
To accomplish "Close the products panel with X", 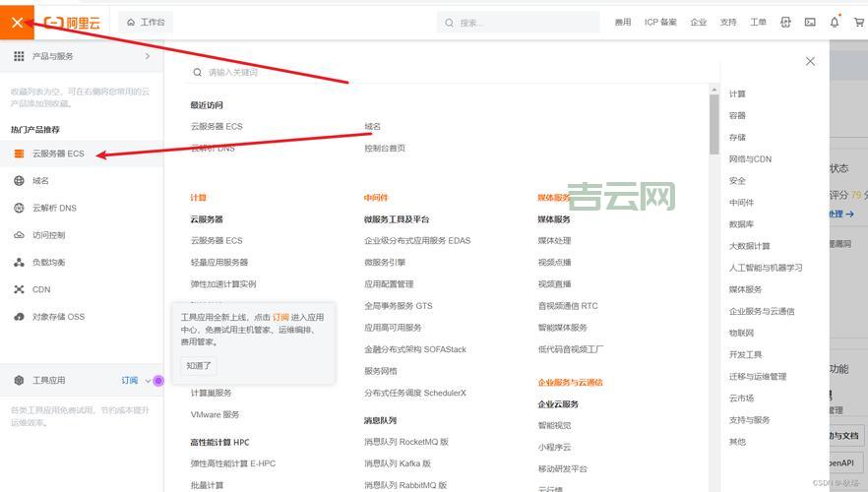I will click(x=810, y=61).
